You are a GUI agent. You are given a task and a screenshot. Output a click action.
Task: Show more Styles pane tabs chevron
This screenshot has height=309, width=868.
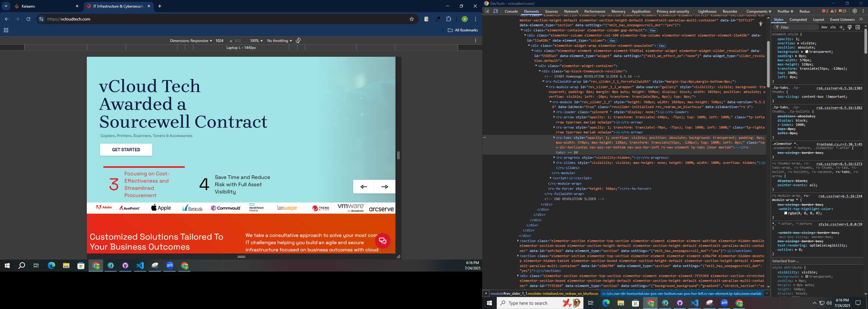[x=861, y=20]
